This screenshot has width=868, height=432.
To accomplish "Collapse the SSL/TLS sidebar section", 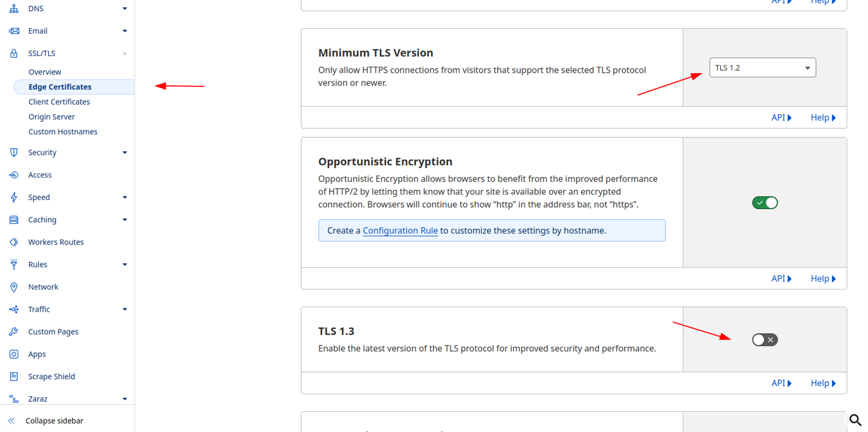I will (124, 53).
